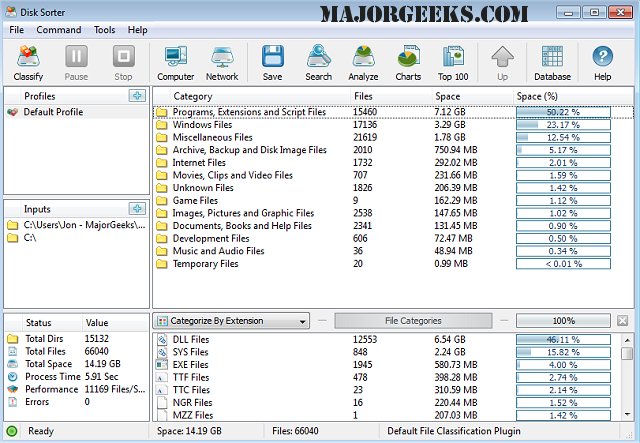Click the 23.17 % Windows Files bar
This screenshot has width=640, height=443.
563,125
